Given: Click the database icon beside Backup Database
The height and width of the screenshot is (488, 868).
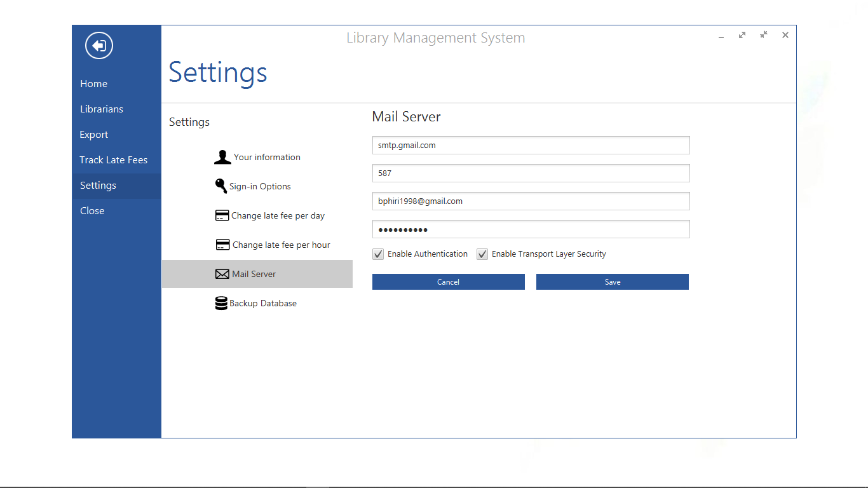Looking at the screenshot, I should 221,302.
